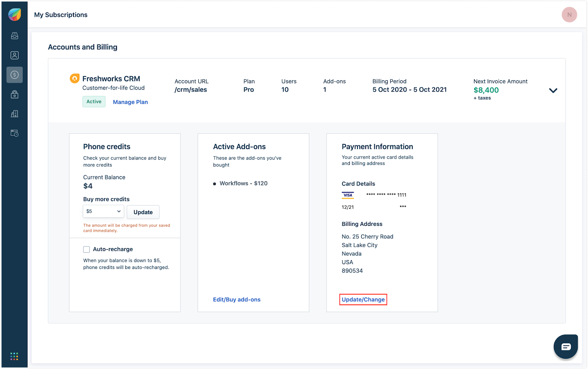Click the zip code 890534
588x369 pixels.
point(352,271)
